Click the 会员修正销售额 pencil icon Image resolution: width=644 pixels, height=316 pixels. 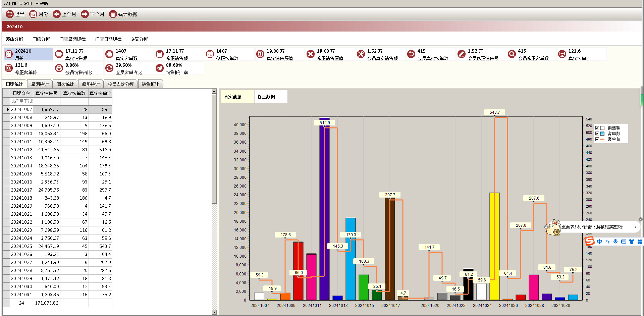[462, 54]
